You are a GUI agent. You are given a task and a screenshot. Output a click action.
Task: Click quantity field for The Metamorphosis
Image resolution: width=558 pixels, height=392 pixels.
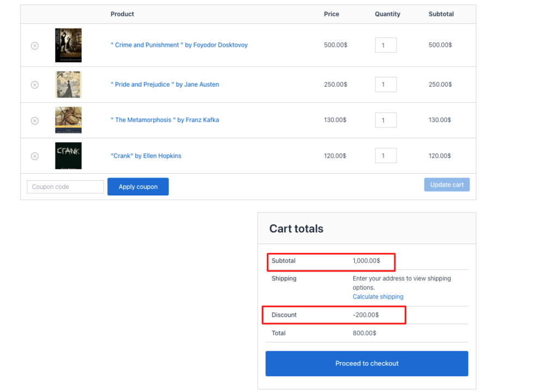(x=385, y=120)
